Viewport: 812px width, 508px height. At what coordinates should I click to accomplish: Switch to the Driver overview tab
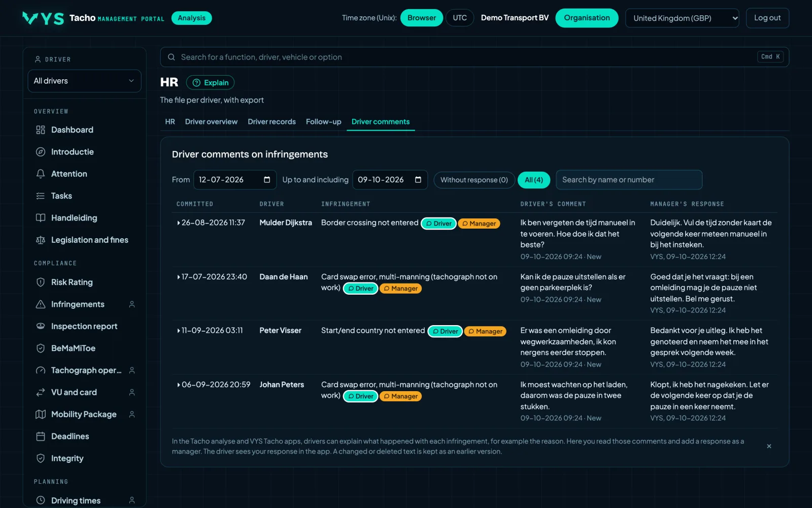point(211,122)
